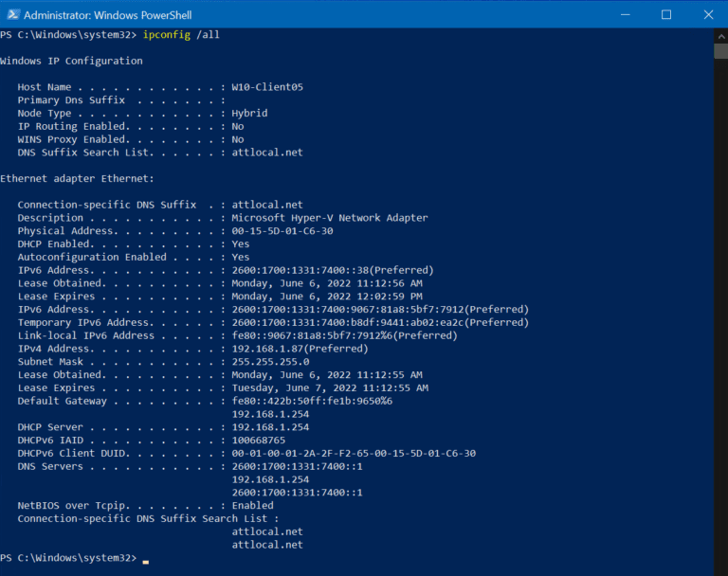The width and height of the screenshot is (728, 576).
Task: Click NetBIOS over Tcpip value Enabled
Action: click(252, 506)
